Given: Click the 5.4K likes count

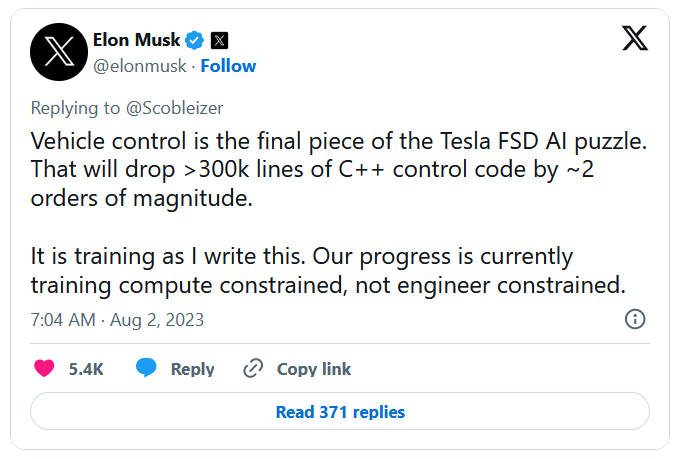Looking at the screenshot, I should 86,369.
